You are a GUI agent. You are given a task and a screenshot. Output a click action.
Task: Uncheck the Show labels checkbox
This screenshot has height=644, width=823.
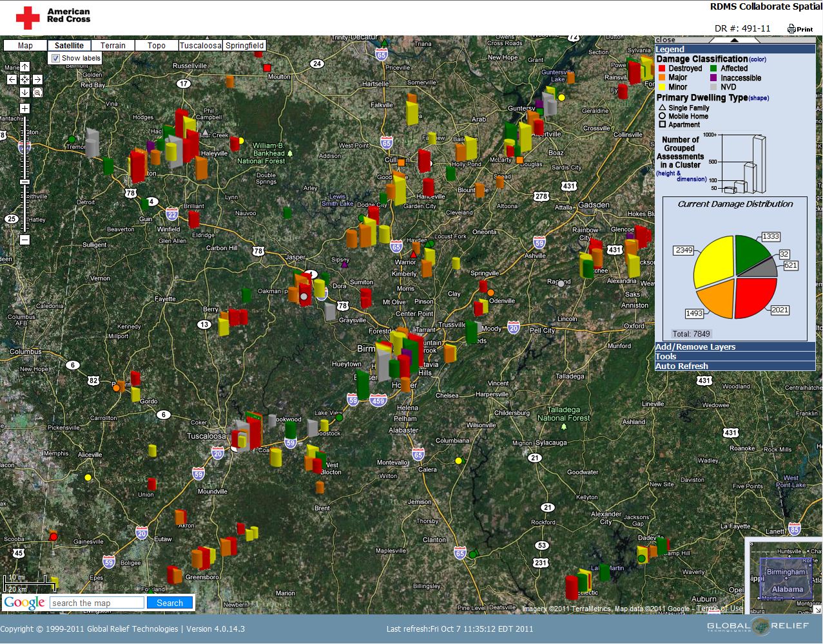coord(55,58)
